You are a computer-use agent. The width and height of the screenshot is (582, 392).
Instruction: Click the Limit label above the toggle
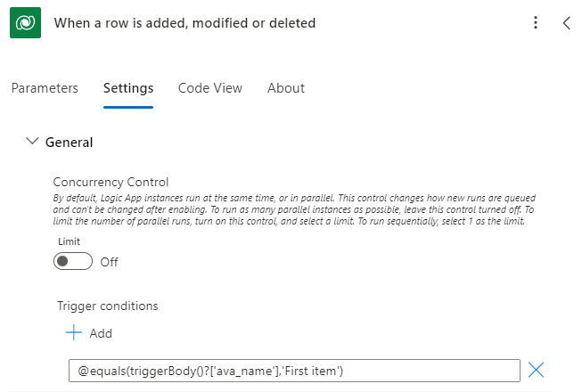pyautogui.click(x=70, y=241)
